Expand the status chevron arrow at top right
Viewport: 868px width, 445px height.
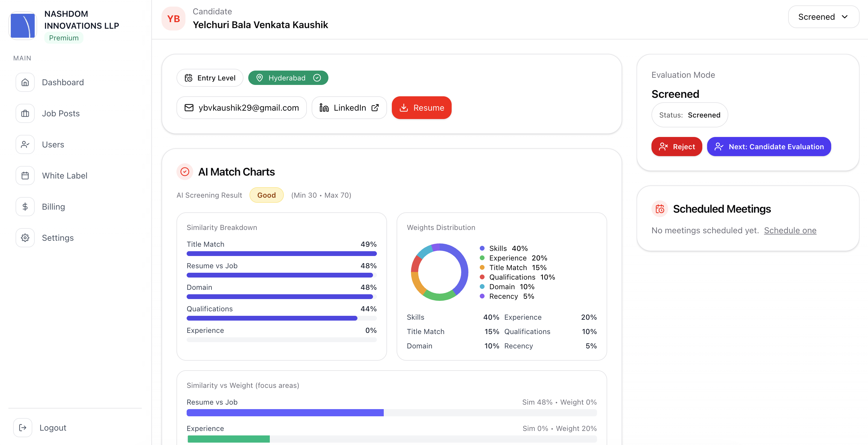(x=844, y=17)
